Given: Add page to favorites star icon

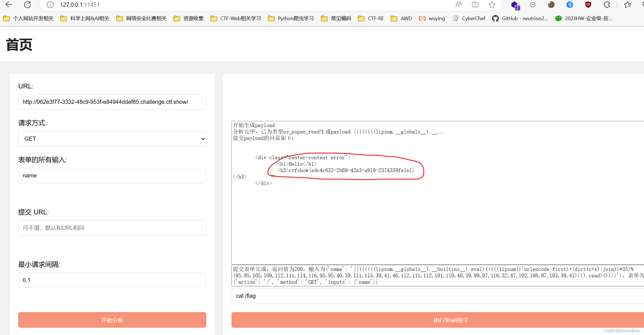Looking at the screenshot, I should [x=492, y=4].
